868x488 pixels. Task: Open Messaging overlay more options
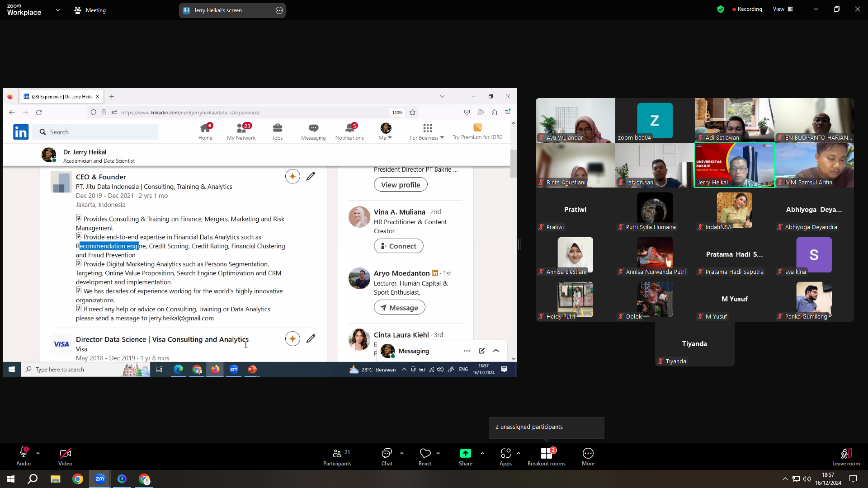coord(467,351)
